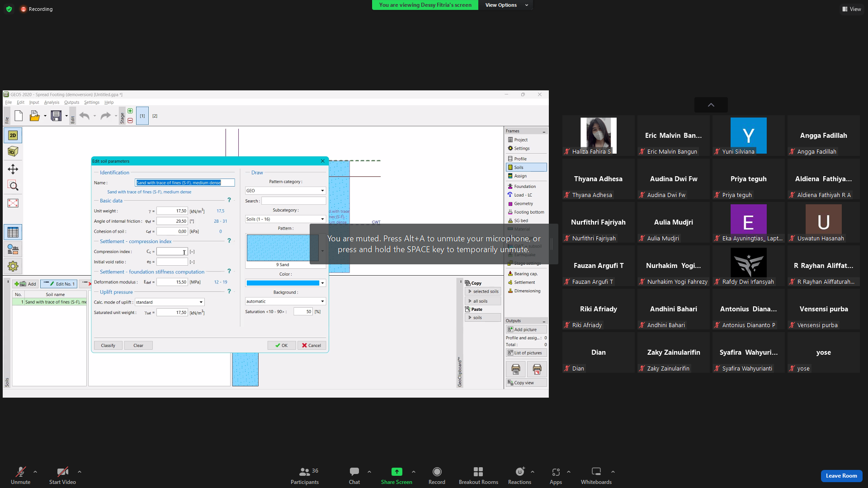
Task: Select the Settlement frame
Action: click(526, 282)
